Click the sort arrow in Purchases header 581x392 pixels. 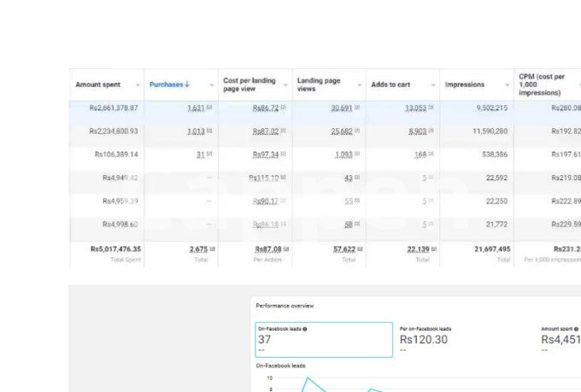186,85
